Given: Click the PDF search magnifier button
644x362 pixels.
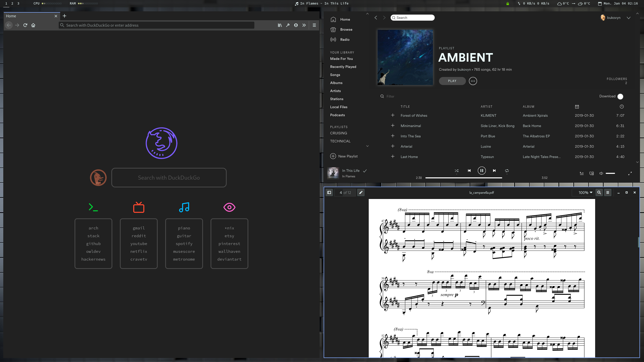Looking at the screenshot, I should pos(599,192).
